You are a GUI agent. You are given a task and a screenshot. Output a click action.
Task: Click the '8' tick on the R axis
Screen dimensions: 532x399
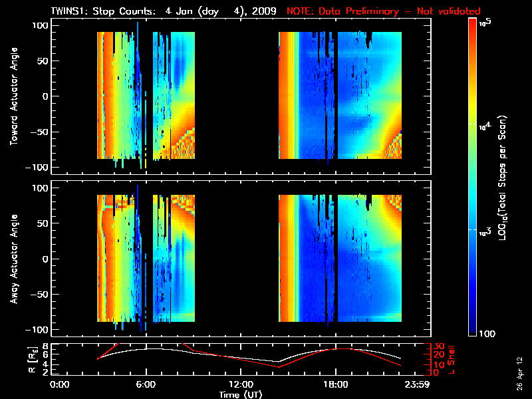45,346
